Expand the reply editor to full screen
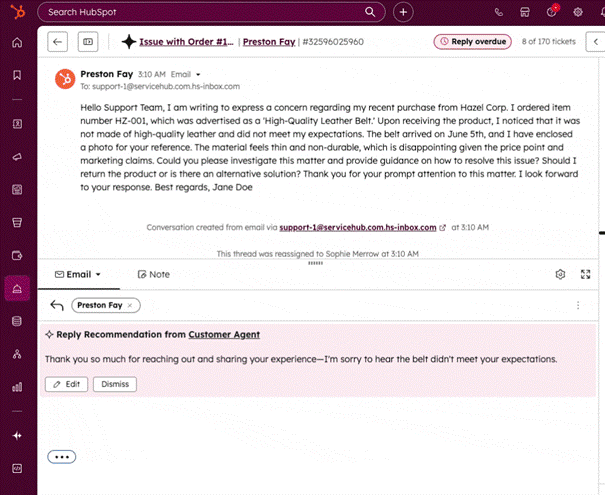The height and width of the screenshot is (495, 605). 585,274
